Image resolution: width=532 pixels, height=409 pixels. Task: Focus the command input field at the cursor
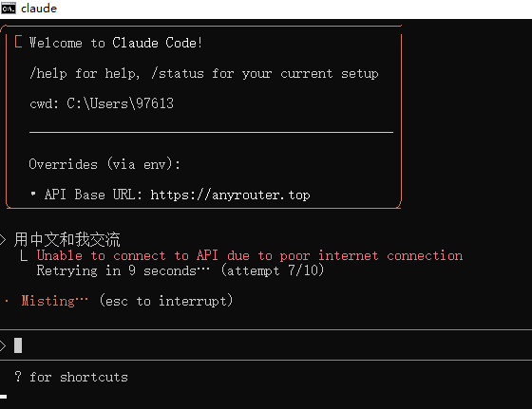pos(266,345)
